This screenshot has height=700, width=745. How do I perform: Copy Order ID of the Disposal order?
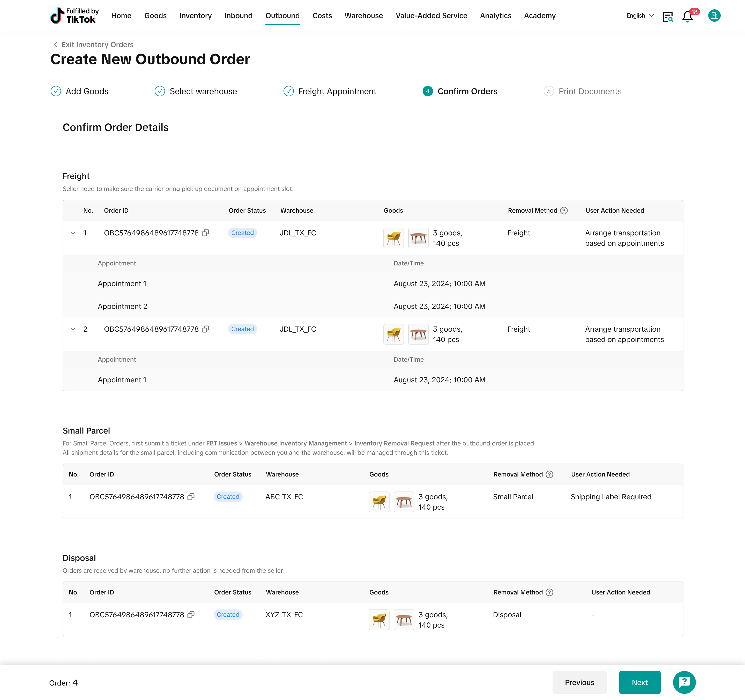[x=191, y=615]
